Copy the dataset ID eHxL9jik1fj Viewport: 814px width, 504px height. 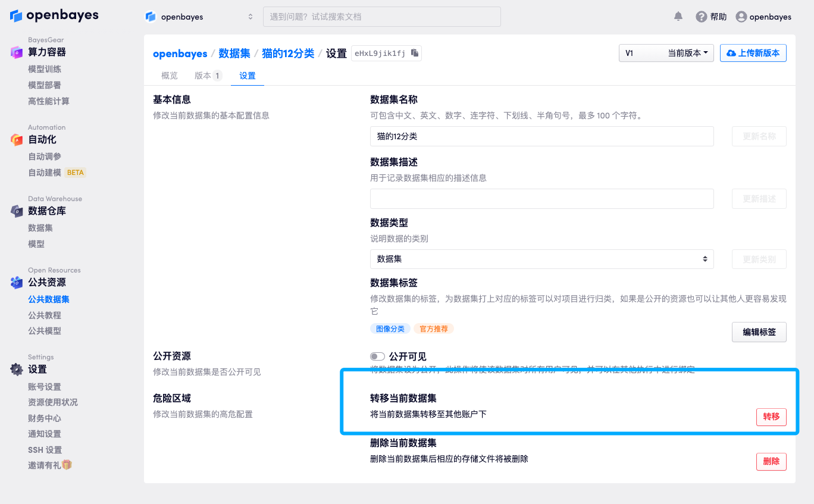pyautogui.click(x=415, y=53)
